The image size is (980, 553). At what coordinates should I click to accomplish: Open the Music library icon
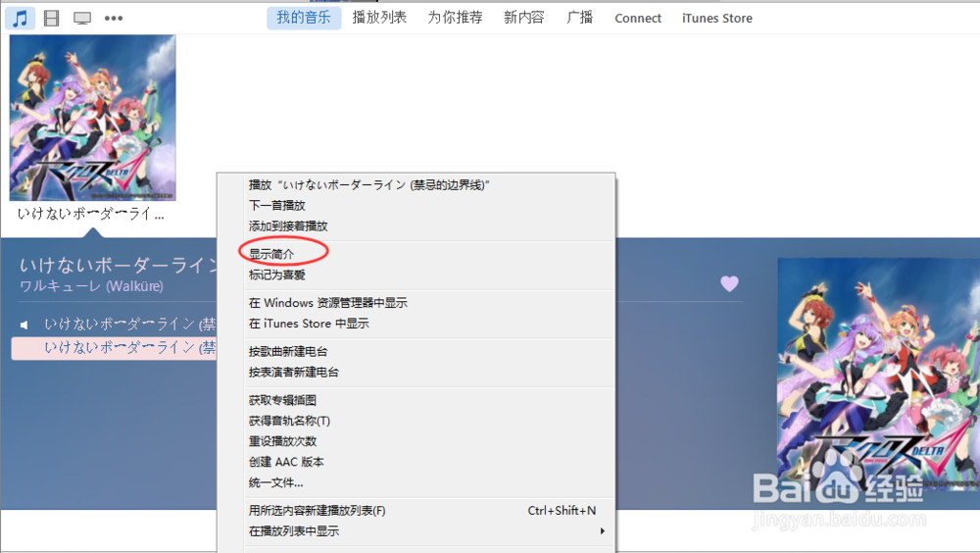click(20, 19)
